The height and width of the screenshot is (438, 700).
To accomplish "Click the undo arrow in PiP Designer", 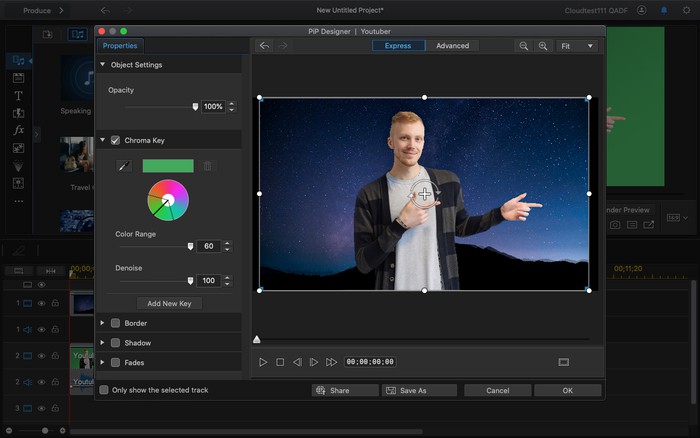I will coord(264,46).
